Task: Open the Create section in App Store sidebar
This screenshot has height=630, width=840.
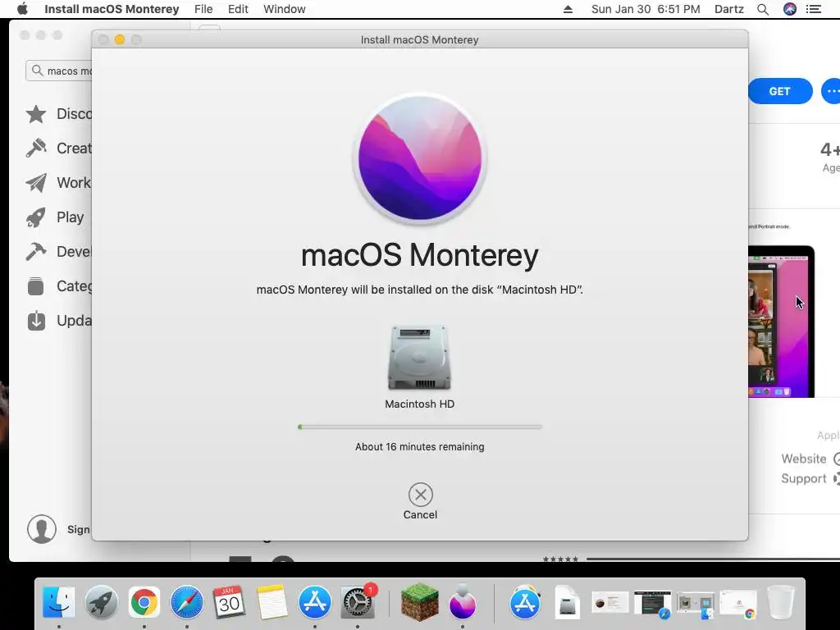Action: (x=59, y=148)
